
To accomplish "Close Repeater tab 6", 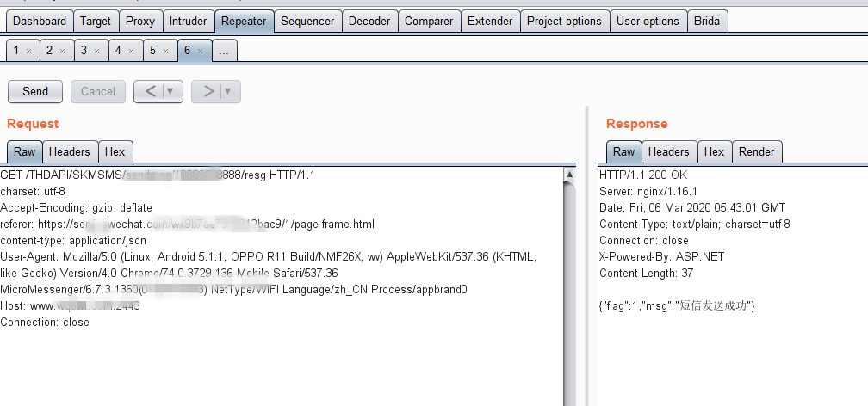I will point(201,52).
